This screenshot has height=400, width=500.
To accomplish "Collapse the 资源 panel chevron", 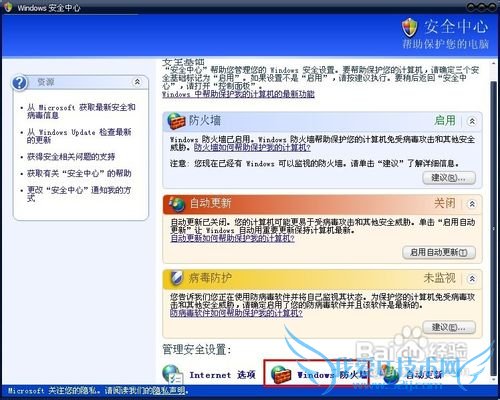I will pos(137,82).
